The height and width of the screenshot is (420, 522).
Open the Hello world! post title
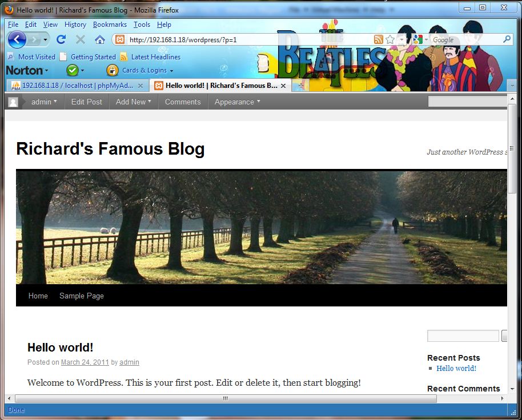coord(61,347)
